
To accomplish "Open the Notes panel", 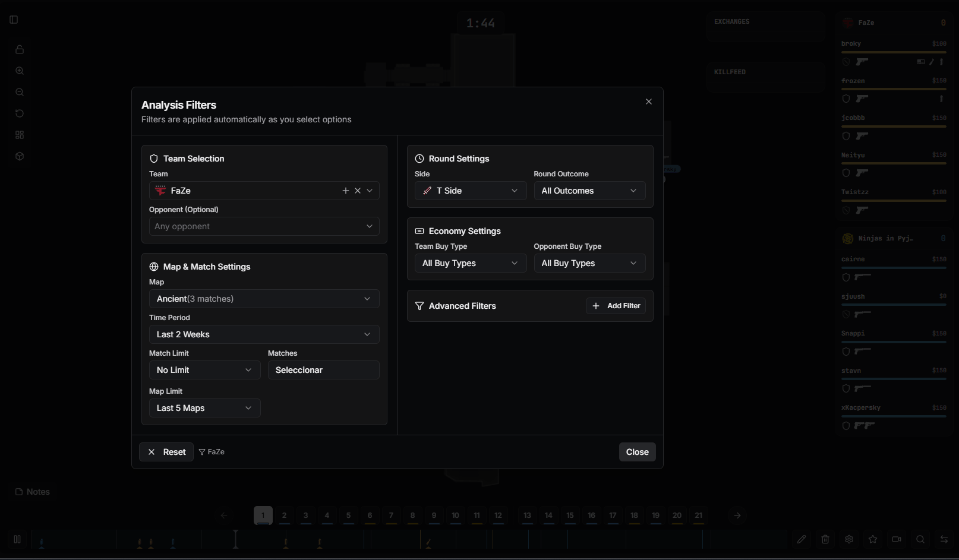I will click(33, 492).
